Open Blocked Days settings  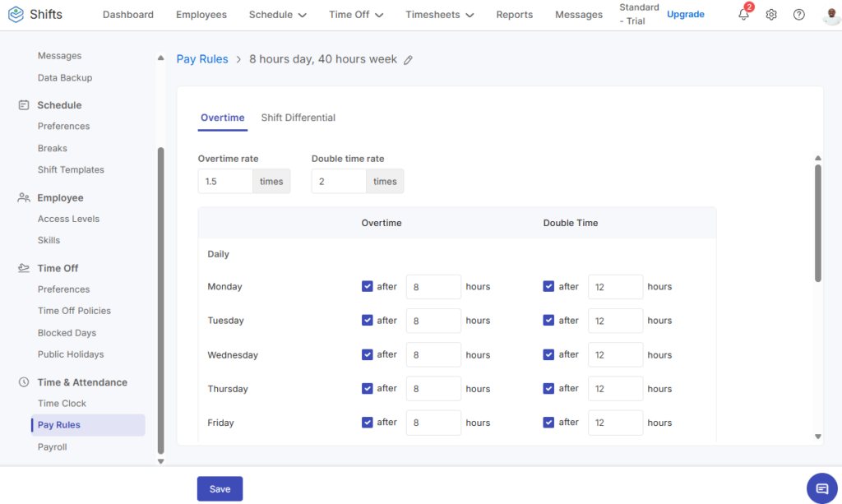click(x=67, y=333)
